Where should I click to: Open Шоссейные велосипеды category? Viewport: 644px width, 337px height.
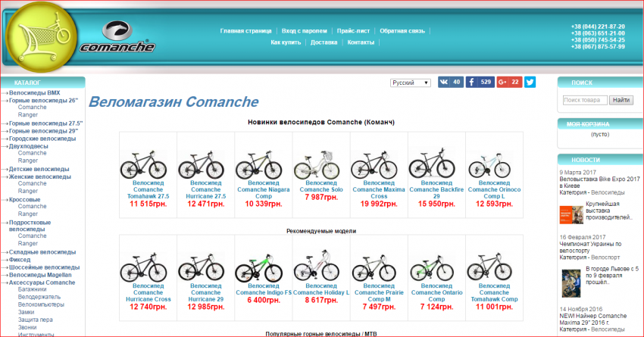tap(45, 267)
